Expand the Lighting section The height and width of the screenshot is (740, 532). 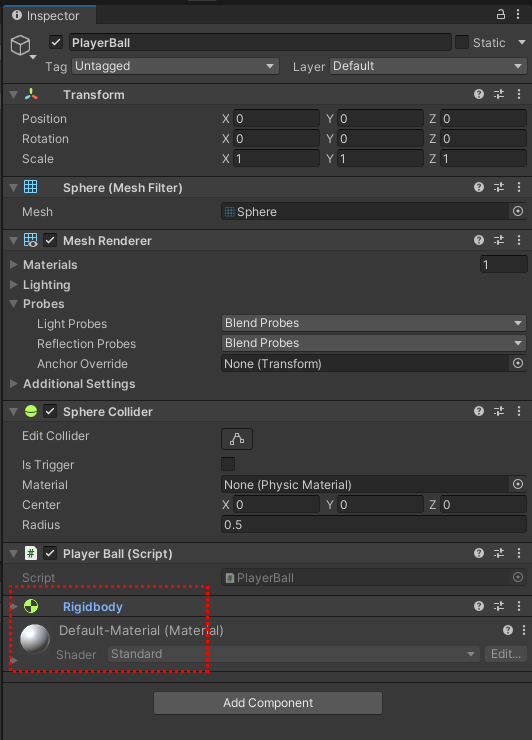(14, 285)
